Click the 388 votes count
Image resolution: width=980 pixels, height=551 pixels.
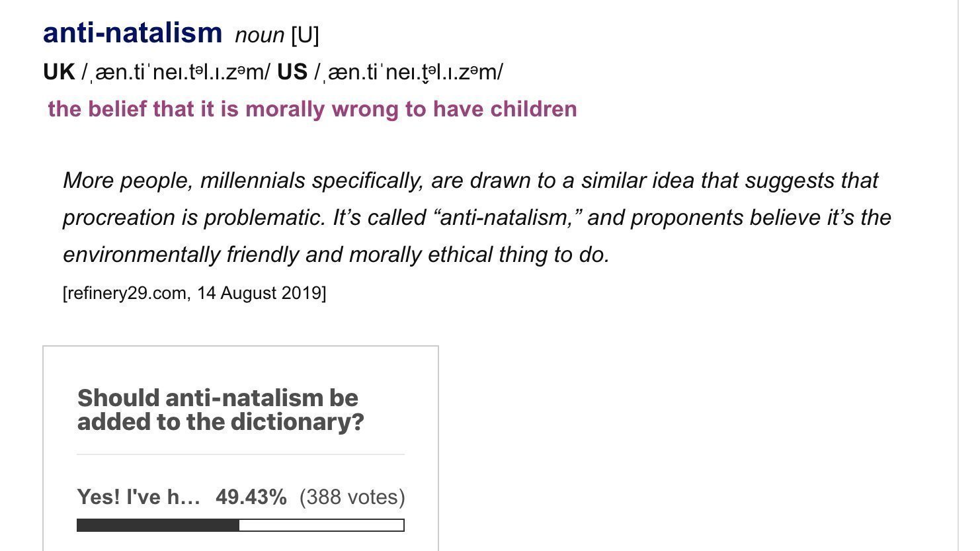click(352, 497)
